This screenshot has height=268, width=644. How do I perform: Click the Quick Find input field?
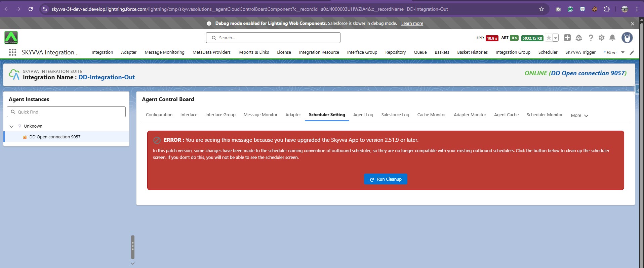[x=66, y=112]
